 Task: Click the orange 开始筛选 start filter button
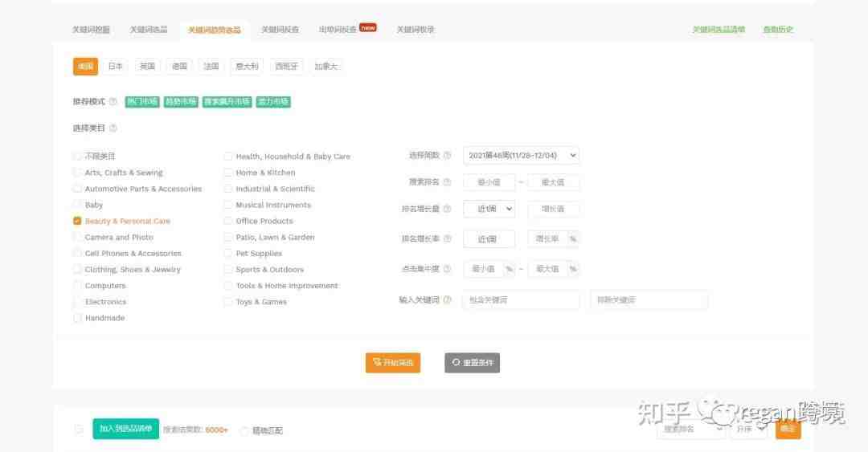click(393, 363)
